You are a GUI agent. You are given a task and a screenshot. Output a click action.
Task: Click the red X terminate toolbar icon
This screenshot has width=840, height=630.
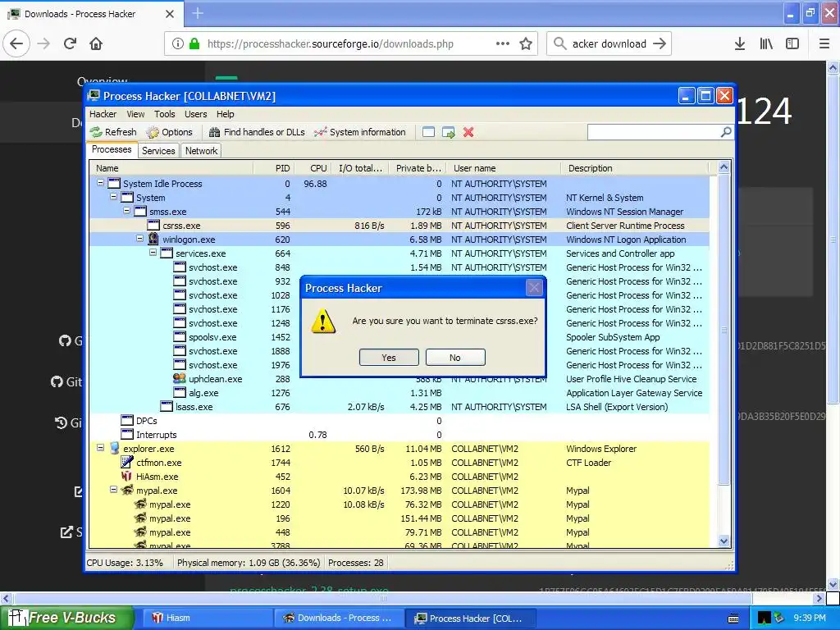click(x=468, y=132)
